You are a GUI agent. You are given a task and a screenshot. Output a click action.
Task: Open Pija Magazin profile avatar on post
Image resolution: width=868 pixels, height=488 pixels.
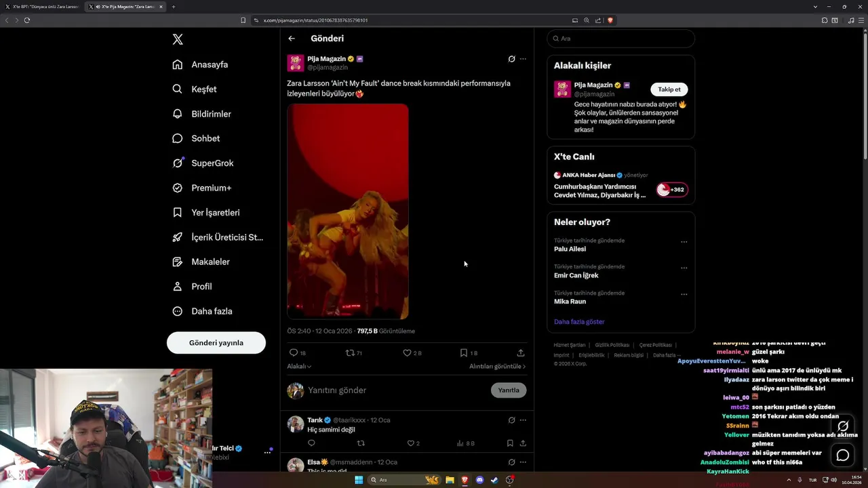tap(296, 63)
